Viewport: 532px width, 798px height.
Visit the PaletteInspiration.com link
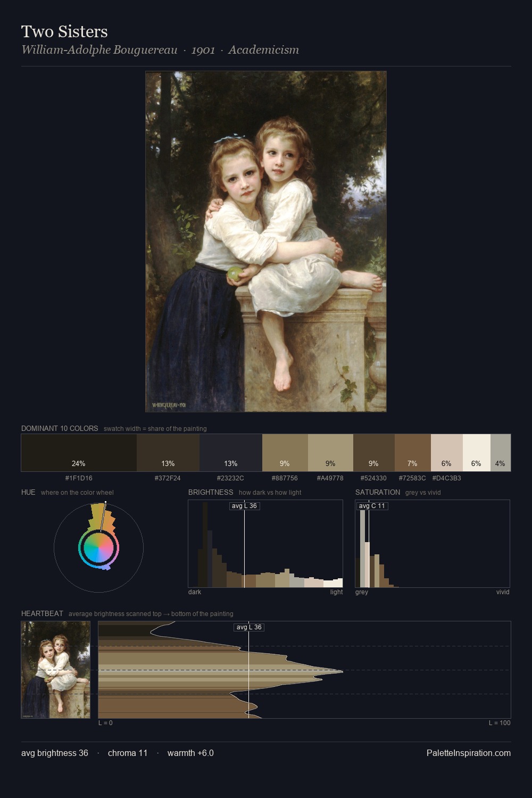point(469,753)
